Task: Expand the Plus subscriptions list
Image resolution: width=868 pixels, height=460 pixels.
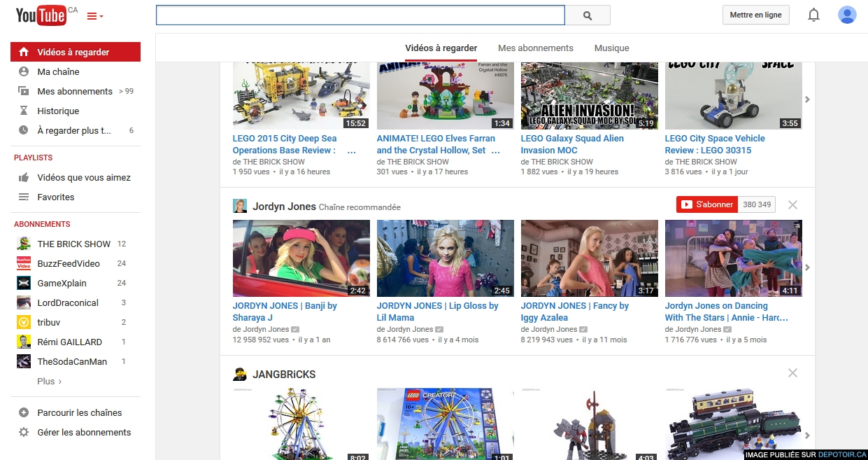Action: 50,381
